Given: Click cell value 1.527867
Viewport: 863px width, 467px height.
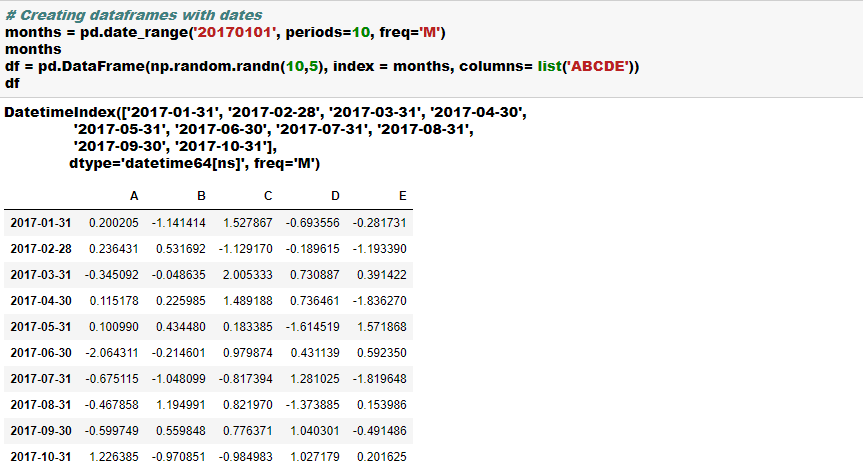Looking at the screenshot, I should [248, 223].
